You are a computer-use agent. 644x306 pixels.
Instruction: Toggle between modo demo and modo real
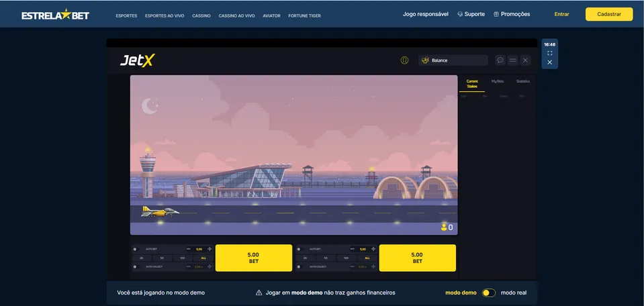pyautogui.click(x=488, y=293)
